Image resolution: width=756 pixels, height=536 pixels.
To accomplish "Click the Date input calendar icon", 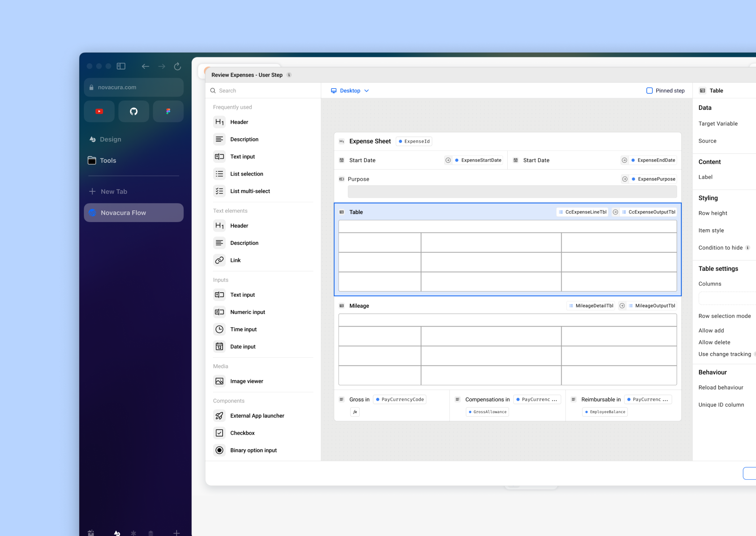I will pyautogui.click(x=219, y=346).
